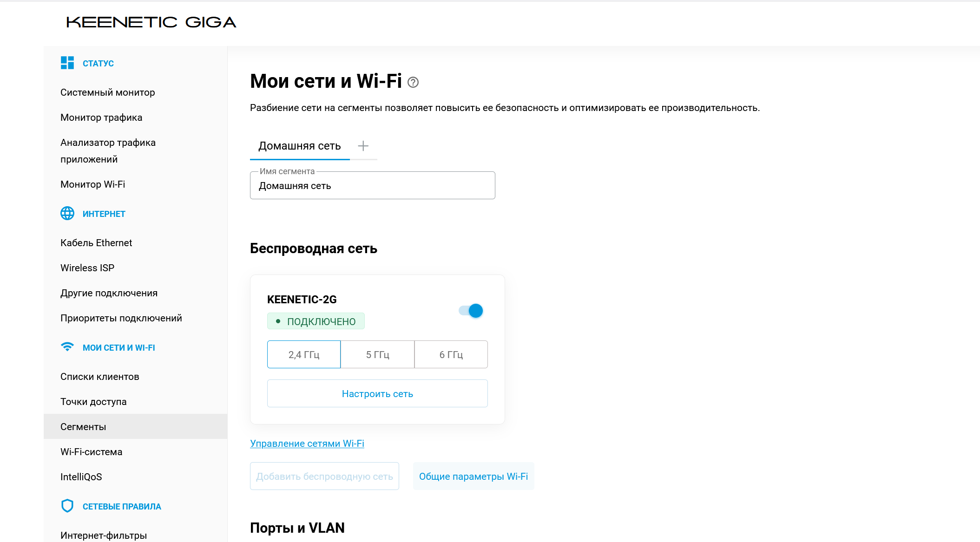Click the Internet globe icon
The width and height of the screenshot is (980, 542).
click(67, 214)
